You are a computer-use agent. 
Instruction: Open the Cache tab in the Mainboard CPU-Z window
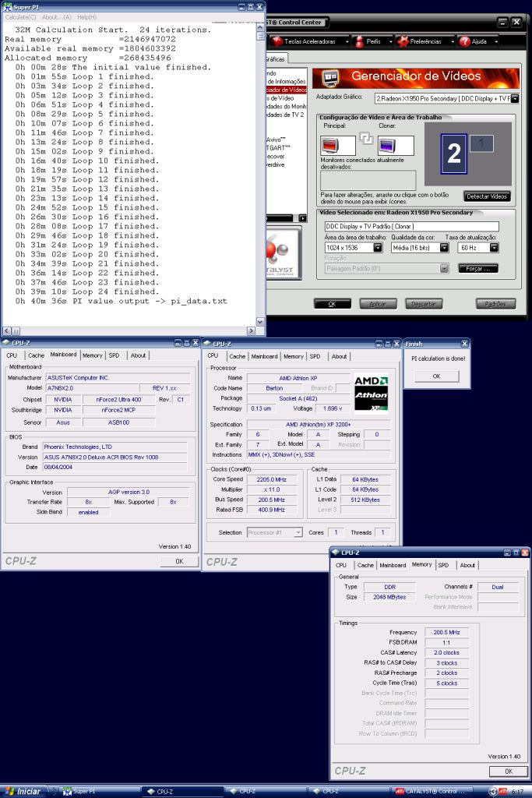[36, 355]
